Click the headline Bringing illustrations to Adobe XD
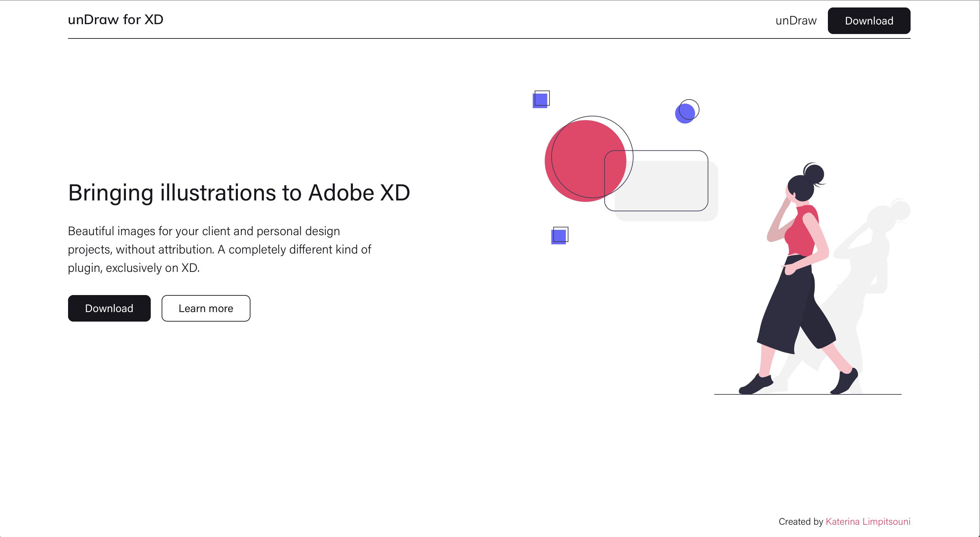 239,192
